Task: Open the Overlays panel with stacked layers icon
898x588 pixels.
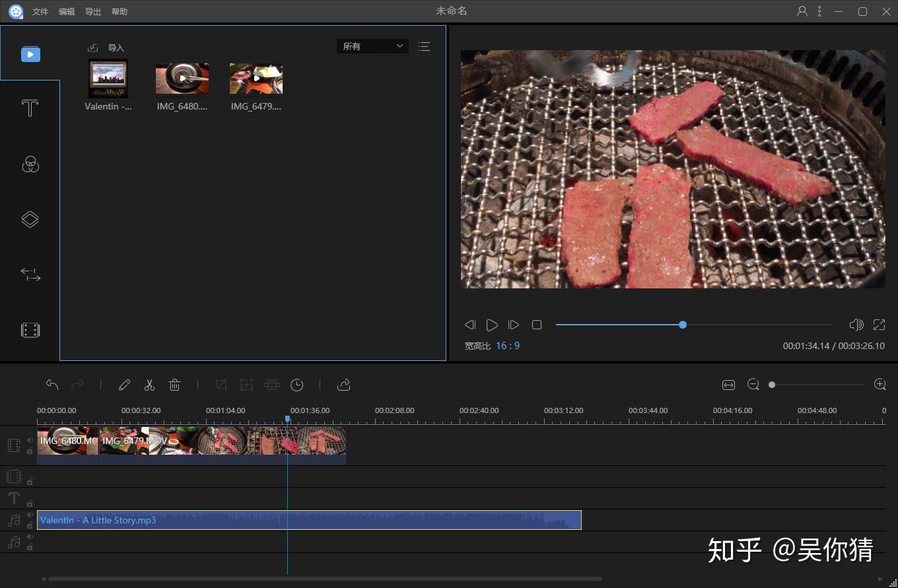Action: [30, 219]
